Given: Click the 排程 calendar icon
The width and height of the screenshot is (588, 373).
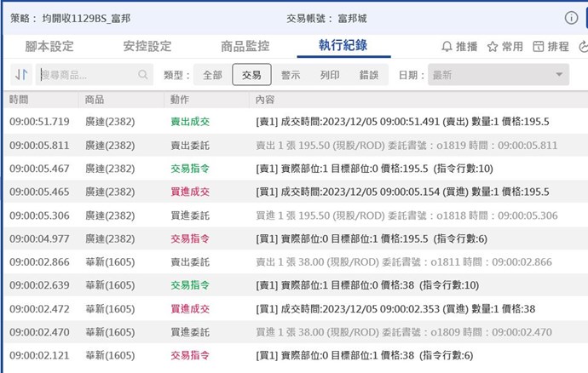Looking at the screenshot, I should [539, 47].
